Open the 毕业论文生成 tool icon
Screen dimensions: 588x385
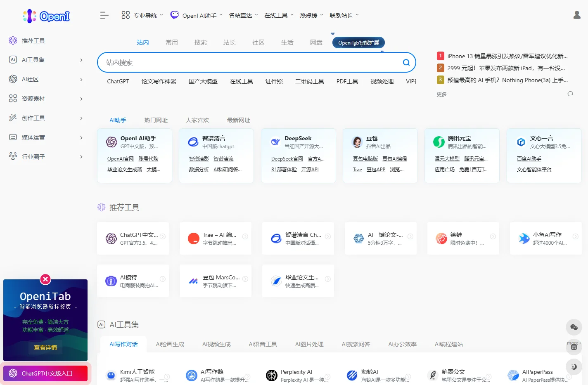276,281
